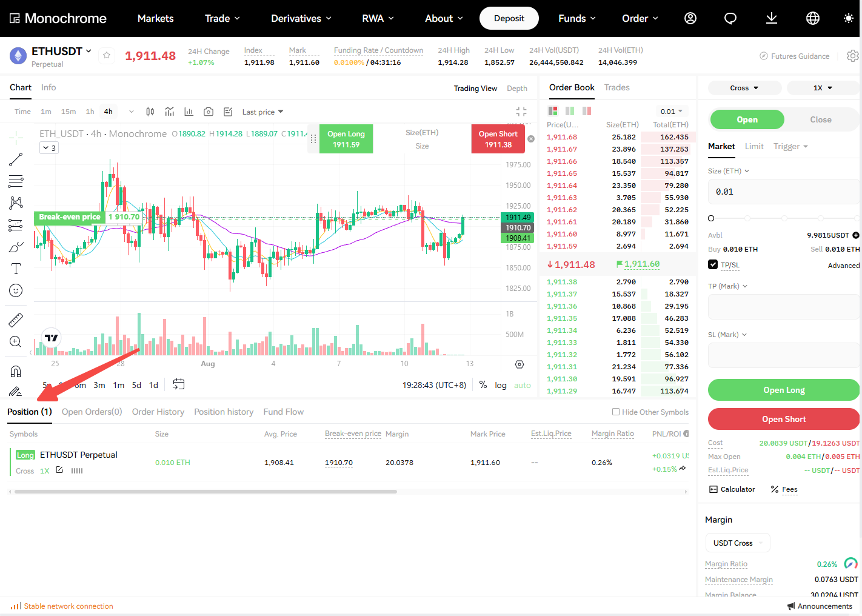Click the transfer plus icon beside Avbl
Viewport: 862px width, 616px height.
(x=856, y=235)
